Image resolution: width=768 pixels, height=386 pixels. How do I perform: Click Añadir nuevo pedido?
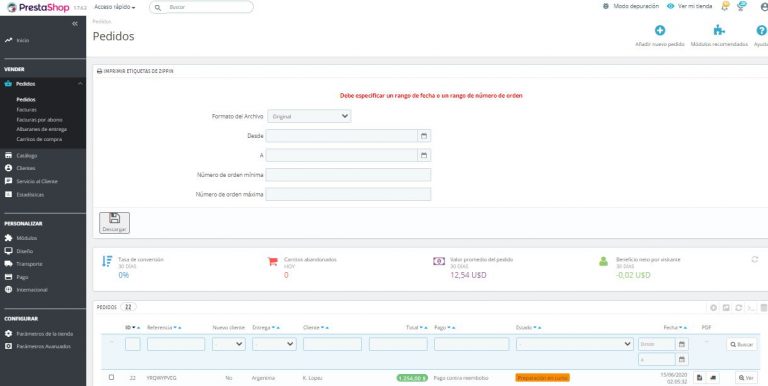[660, 36]
